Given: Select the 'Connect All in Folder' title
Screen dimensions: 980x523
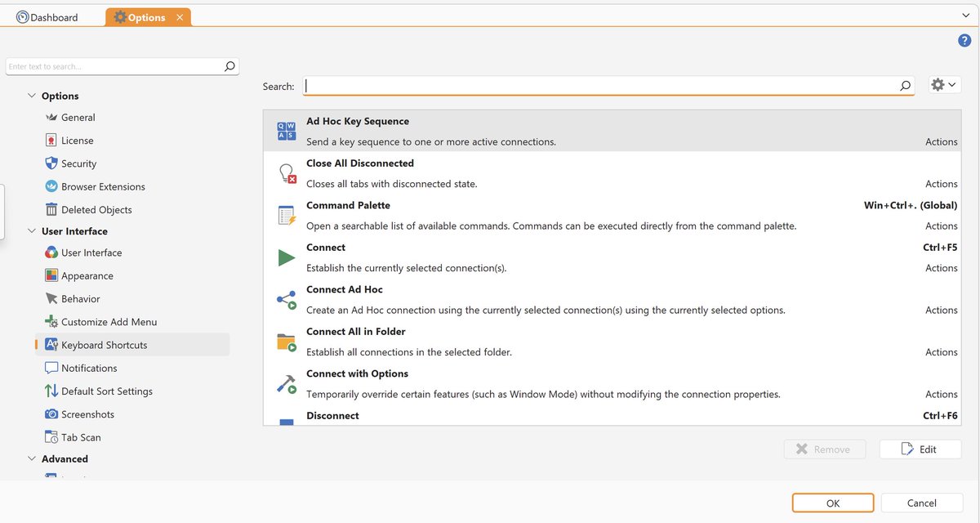Looking at the screenshot, I should [x=356, y=332].
